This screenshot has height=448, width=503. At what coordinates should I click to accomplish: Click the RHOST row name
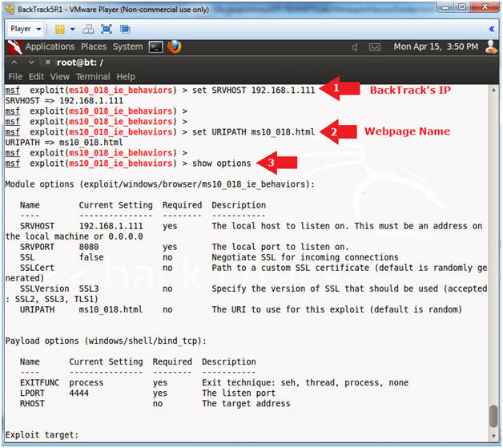(x=32, y=403)
